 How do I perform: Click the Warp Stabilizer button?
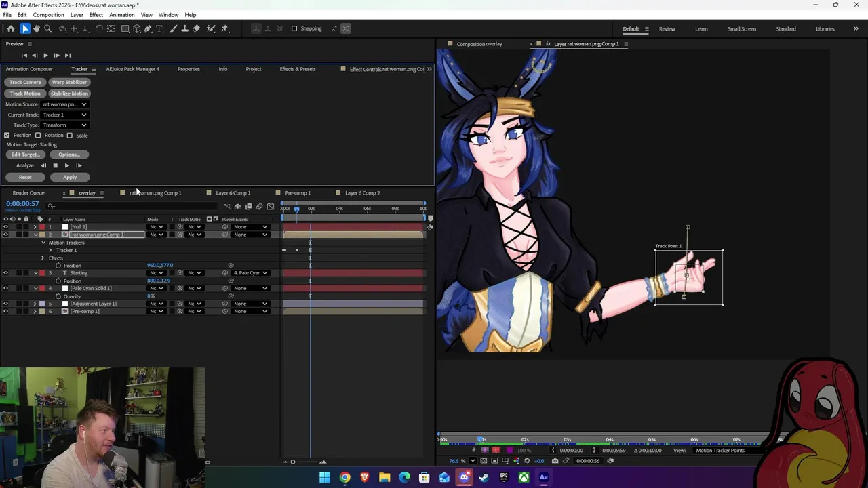click(69, 83)
